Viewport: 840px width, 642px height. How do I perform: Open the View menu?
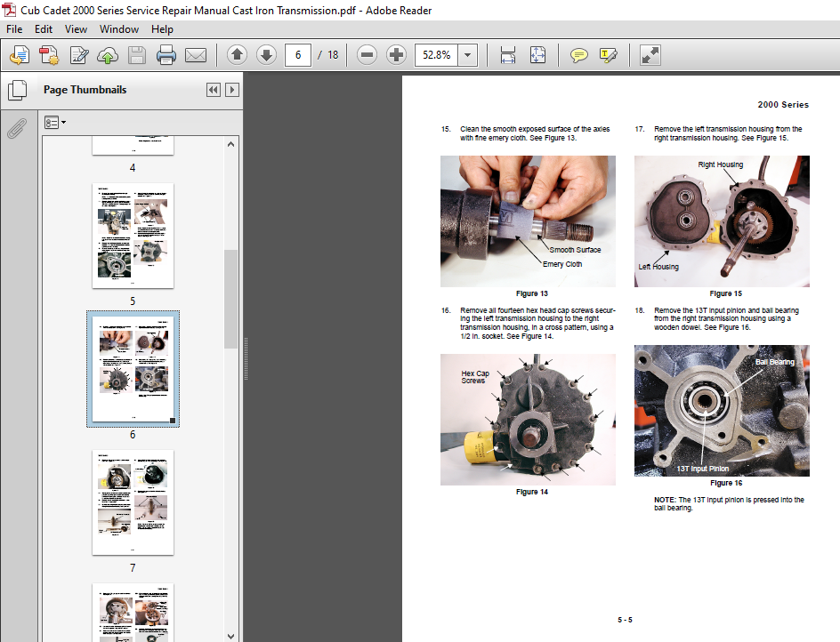(76, 29)
